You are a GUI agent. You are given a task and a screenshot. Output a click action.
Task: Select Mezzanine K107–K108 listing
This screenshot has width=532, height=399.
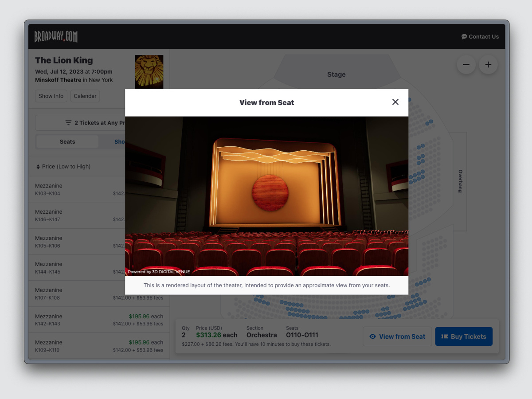point(99,293)
